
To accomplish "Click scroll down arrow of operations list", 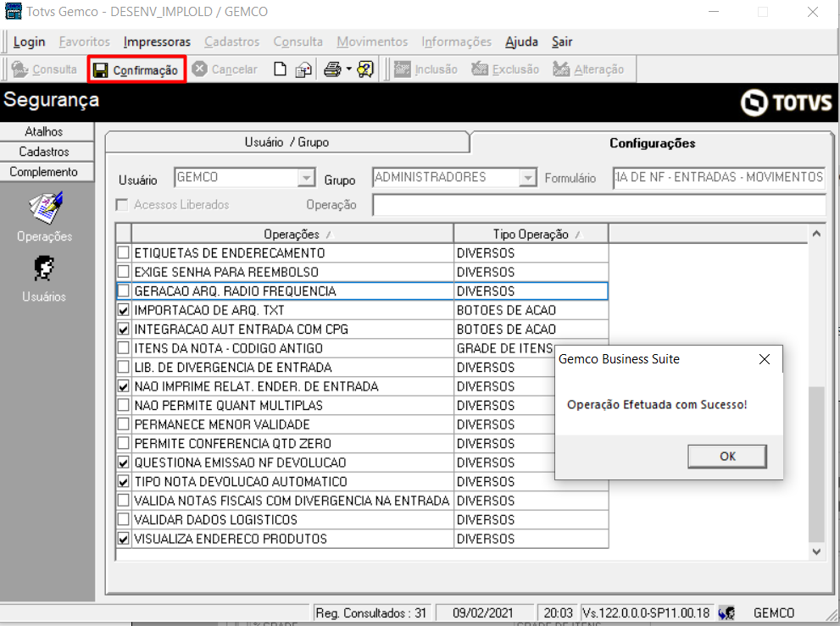I will [x=816, y=551].
